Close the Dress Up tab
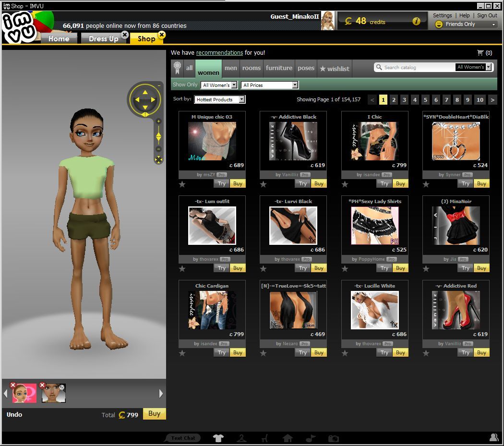Image resolution: width=504 pixels, height=446 pixels. point(125,35)
